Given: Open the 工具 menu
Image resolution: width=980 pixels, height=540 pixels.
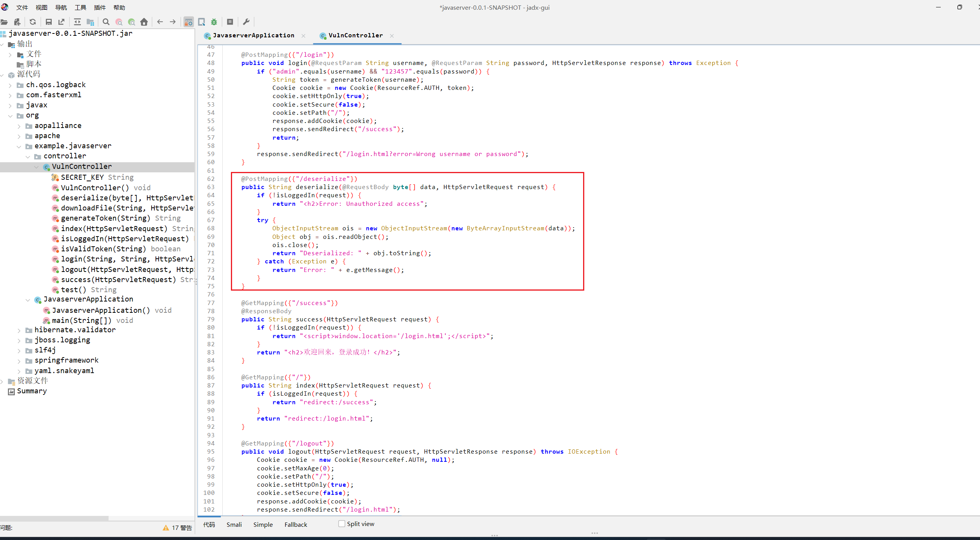Looking at the screenshot, I should coord(80,7).
